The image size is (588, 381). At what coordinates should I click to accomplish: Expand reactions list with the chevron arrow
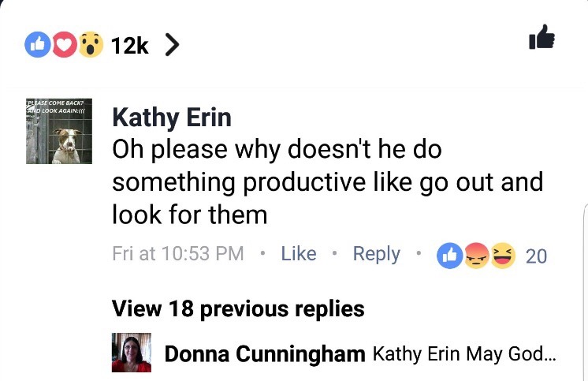click(171, 46)
